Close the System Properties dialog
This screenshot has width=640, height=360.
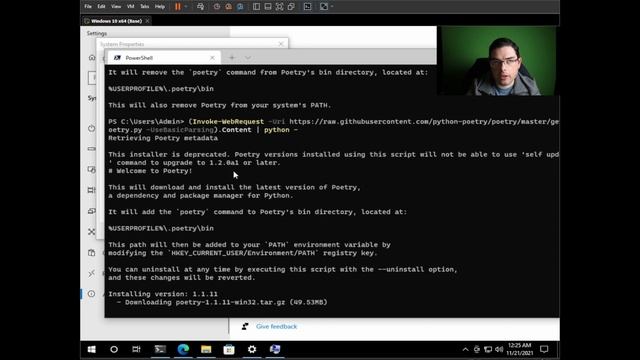coord(281,44)
